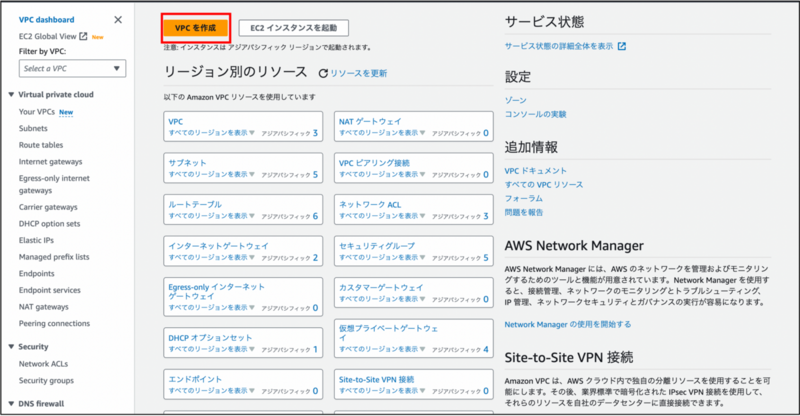The height and width of the screenshot is (416, 800).
Task: Click the EC2 インスタンスを起動 button
Action: 293,28
